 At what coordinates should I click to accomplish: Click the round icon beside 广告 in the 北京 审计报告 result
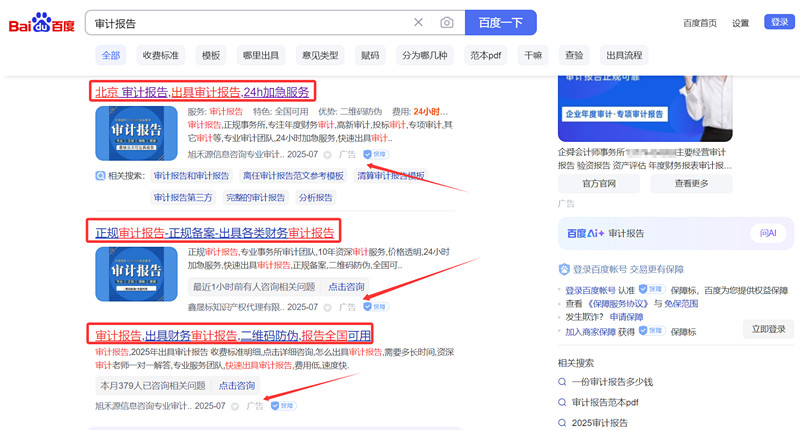click(x=328, y=155)
